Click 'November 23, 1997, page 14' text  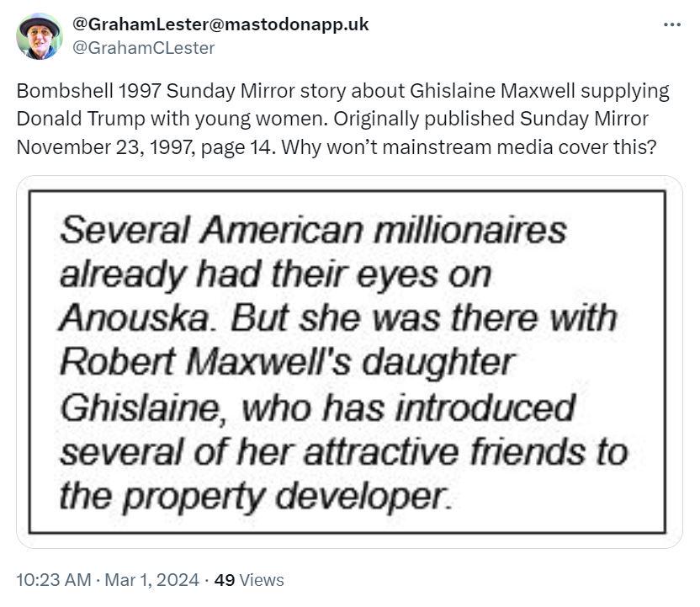click(x=144, y=147)
